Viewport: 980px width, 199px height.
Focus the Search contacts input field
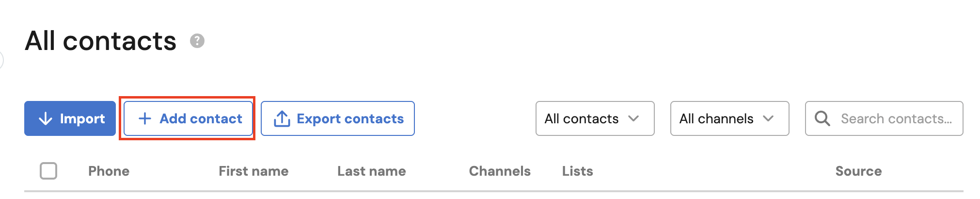884,118
